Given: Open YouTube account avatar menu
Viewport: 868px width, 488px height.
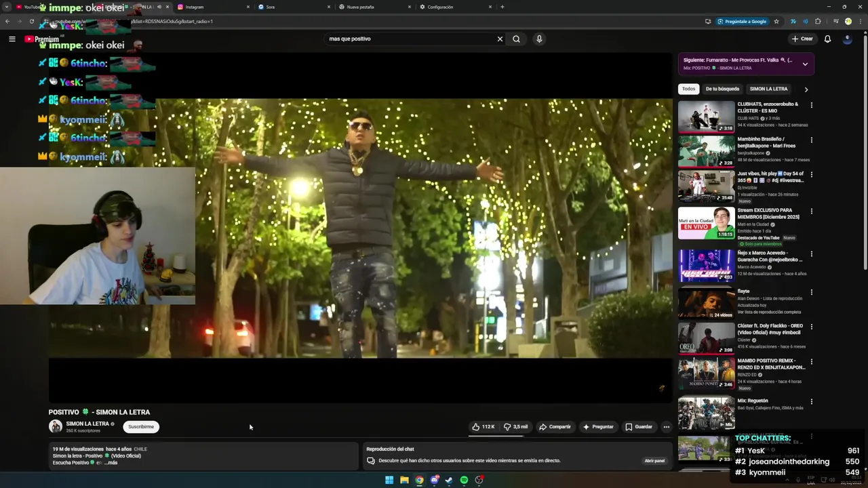Looking at the screenshot, I should tap(847, 39).
